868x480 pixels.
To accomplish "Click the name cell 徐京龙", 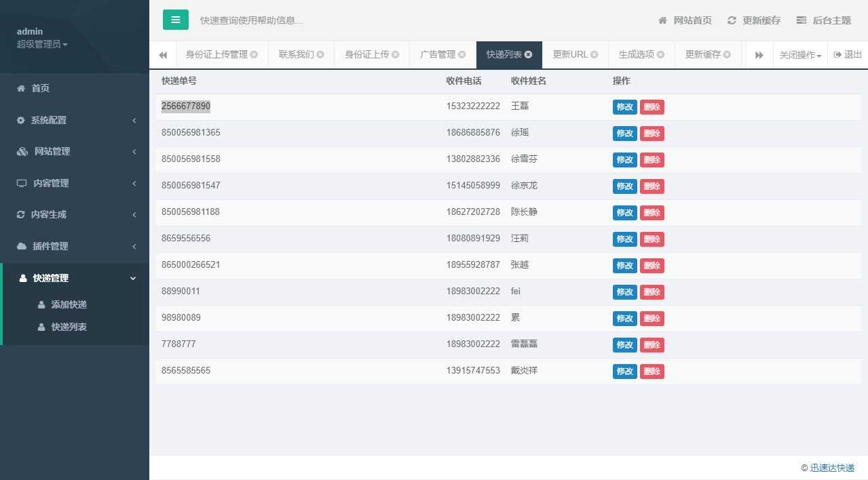I will (524, 185).
